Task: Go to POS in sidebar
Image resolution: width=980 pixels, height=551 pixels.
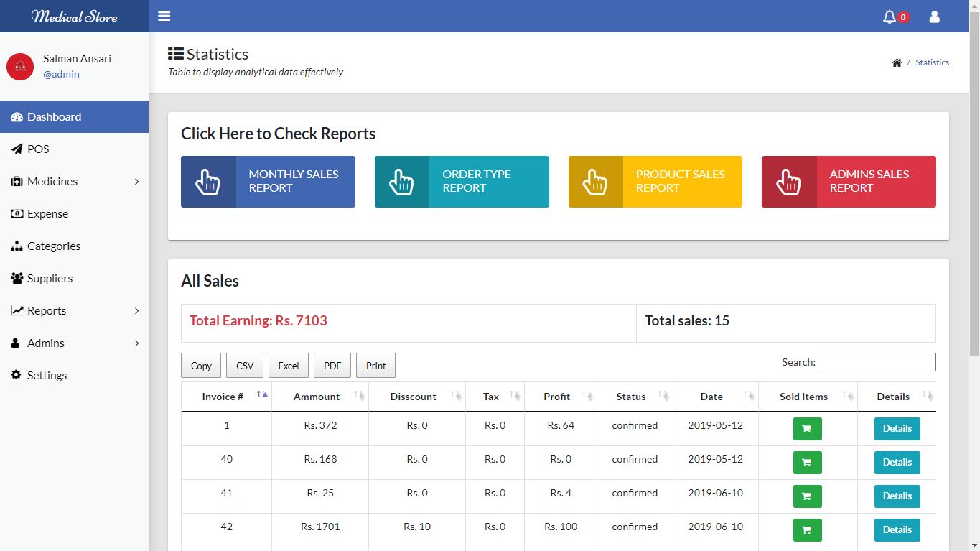Action: pos(38,149)
